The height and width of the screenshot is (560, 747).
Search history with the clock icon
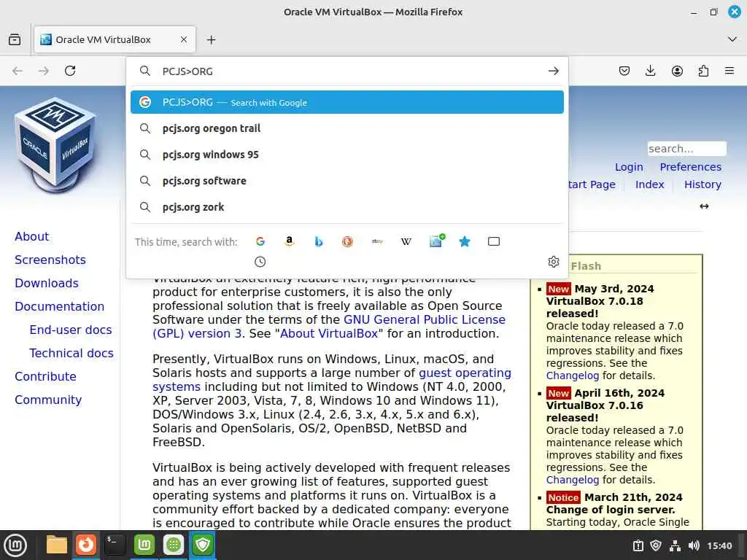260,262
